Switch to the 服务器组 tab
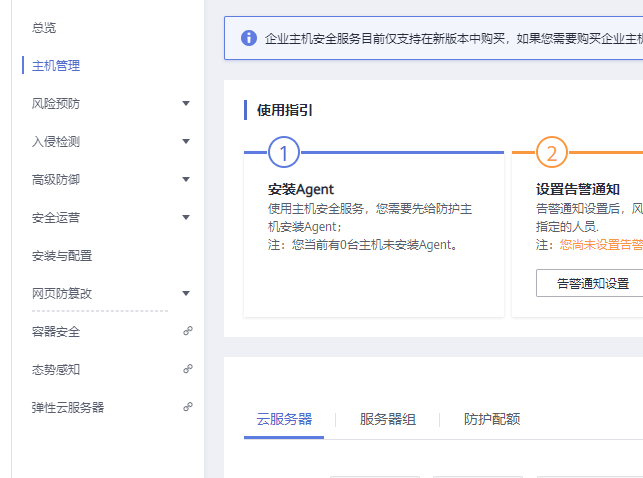Screen dimensions: 643x478 coord(388,419)
